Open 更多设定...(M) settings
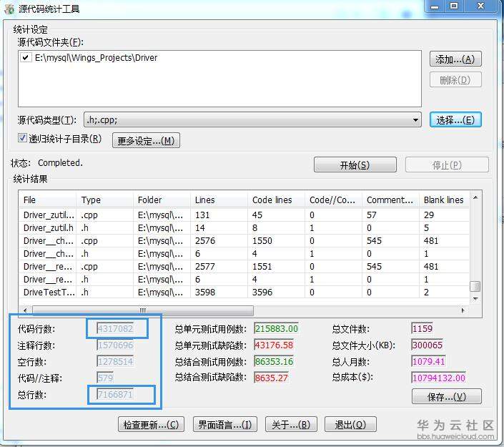The width and height of the screenshot is (504, 447). click(146, 140)
